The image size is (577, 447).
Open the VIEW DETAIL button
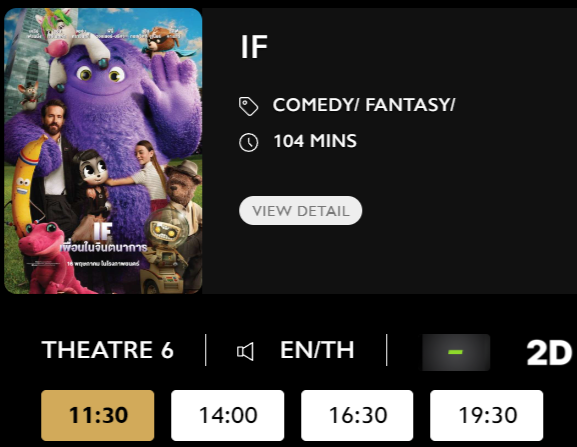coord(300,210)
